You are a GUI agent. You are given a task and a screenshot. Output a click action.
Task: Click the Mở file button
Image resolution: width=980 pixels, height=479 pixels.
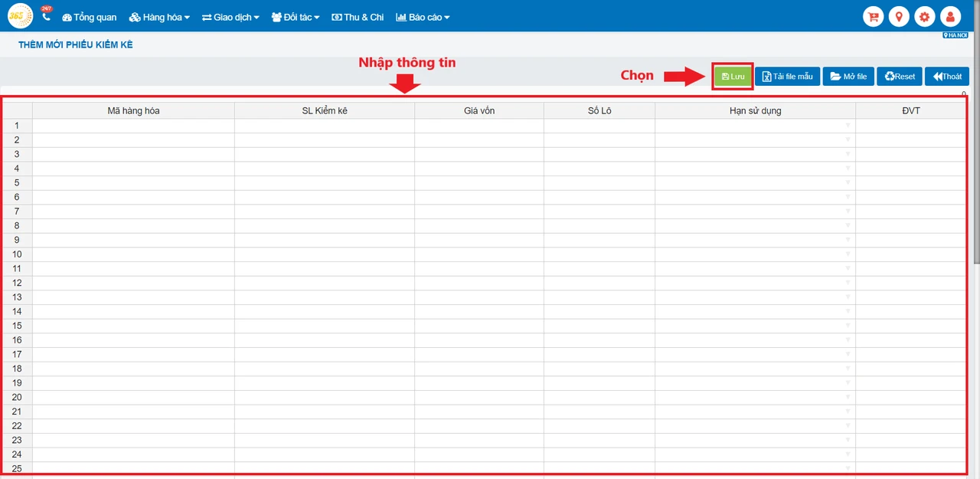848,76
